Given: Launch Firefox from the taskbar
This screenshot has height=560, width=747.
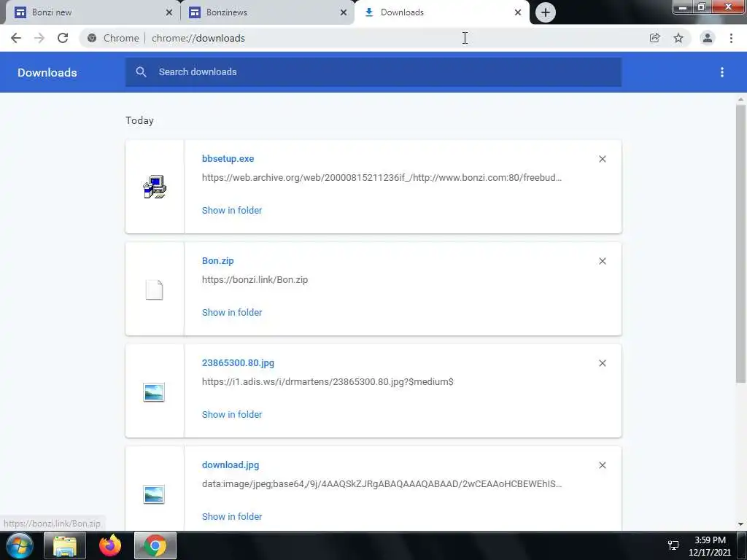Looking at the screenshot, I should 110,545.
